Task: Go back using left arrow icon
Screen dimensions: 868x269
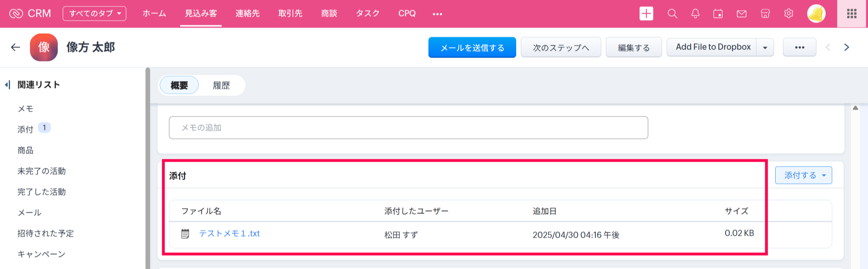Action: click(x=15, y=47)
